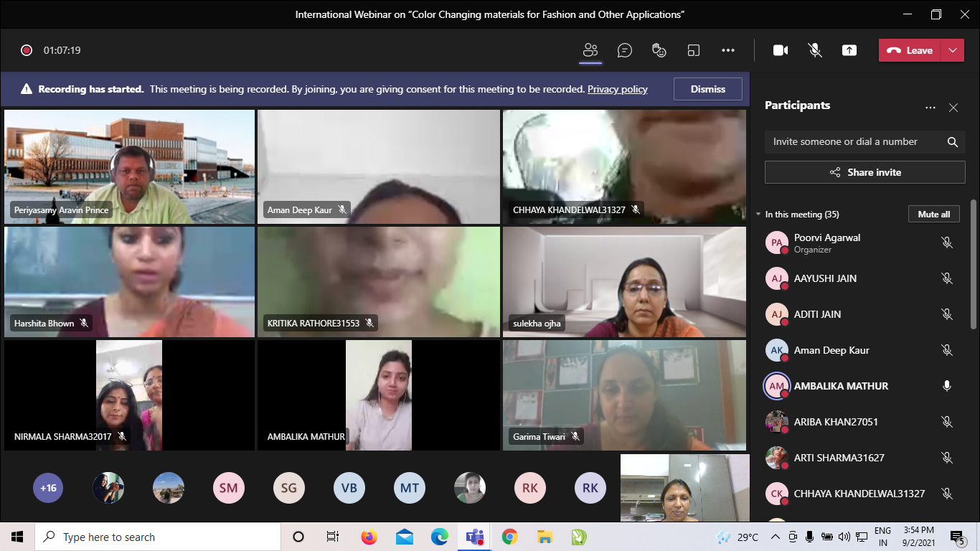Click the search icon in invite box

point(952,142)
